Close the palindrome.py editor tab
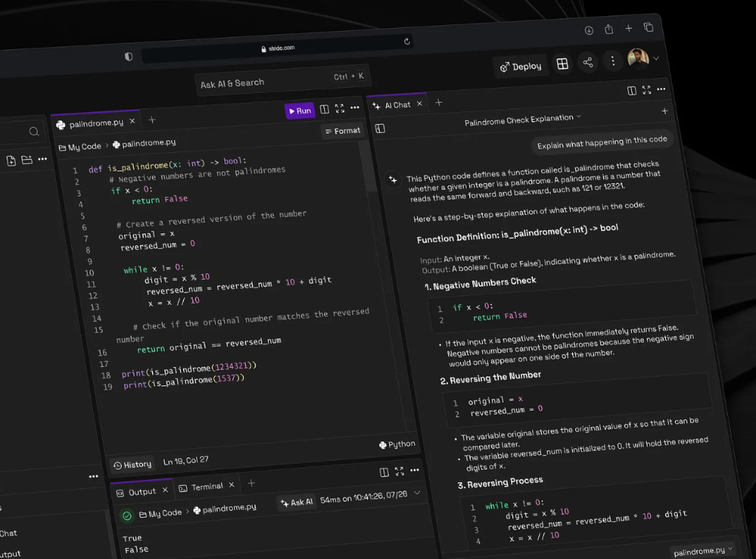The width and height of the screenshot is (756, 559). click(x=132, y=121)
